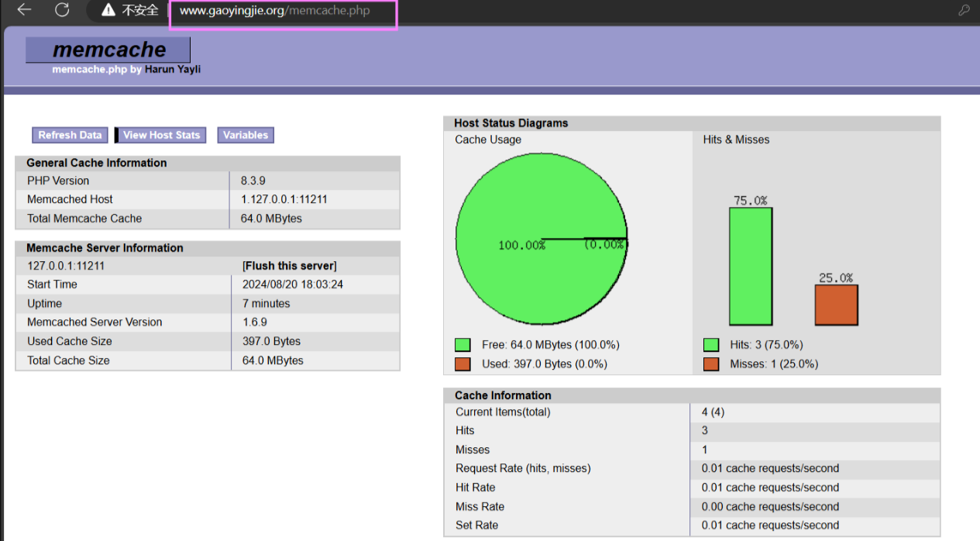Viewport: 980px width, 541px height.
Task: Click the Hits count value 3
Action: (705, 431)
